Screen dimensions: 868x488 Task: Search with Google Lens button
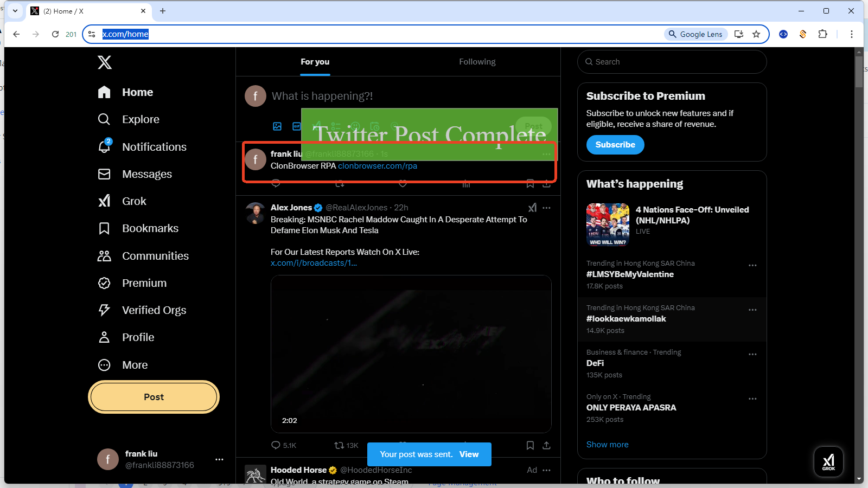click(696, 34)
